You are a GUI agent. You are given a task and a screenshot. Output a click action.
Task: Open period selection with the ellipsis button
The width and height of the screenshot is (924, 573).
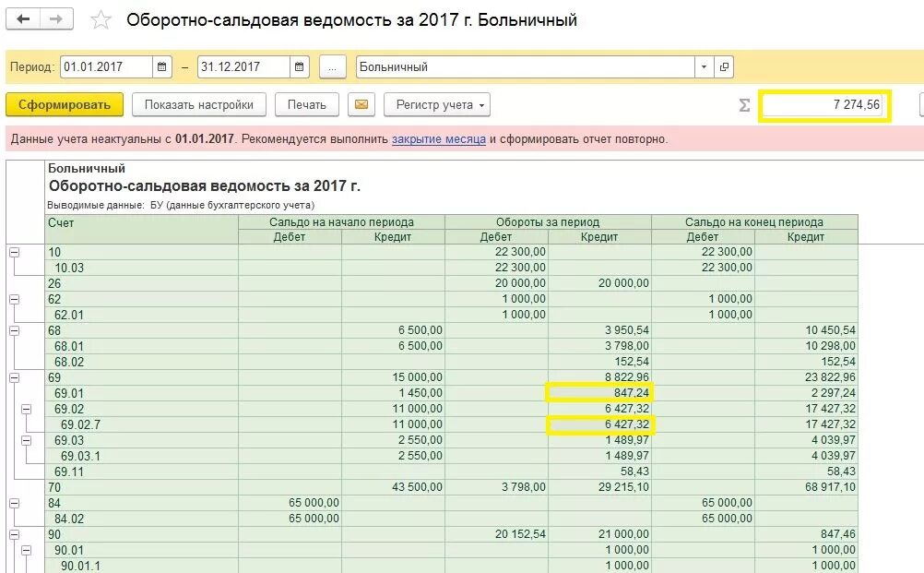click(x=332, y=67)
